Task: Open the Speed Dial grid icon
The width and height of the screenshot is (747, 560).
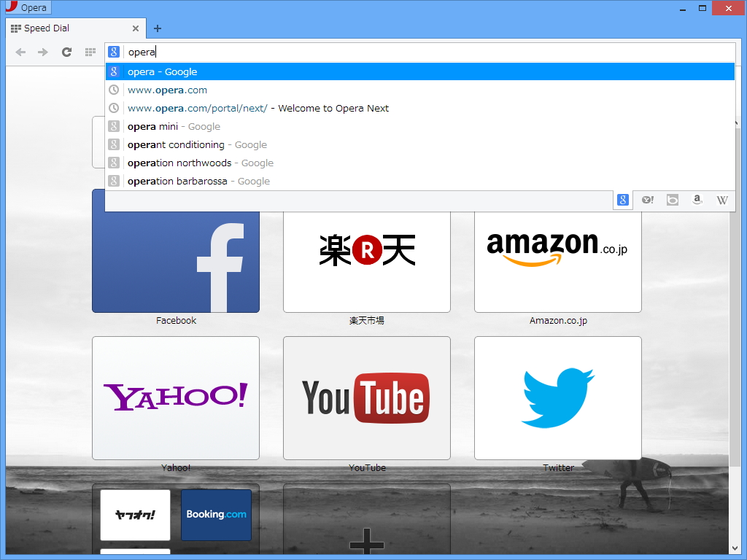Action: 90,52
